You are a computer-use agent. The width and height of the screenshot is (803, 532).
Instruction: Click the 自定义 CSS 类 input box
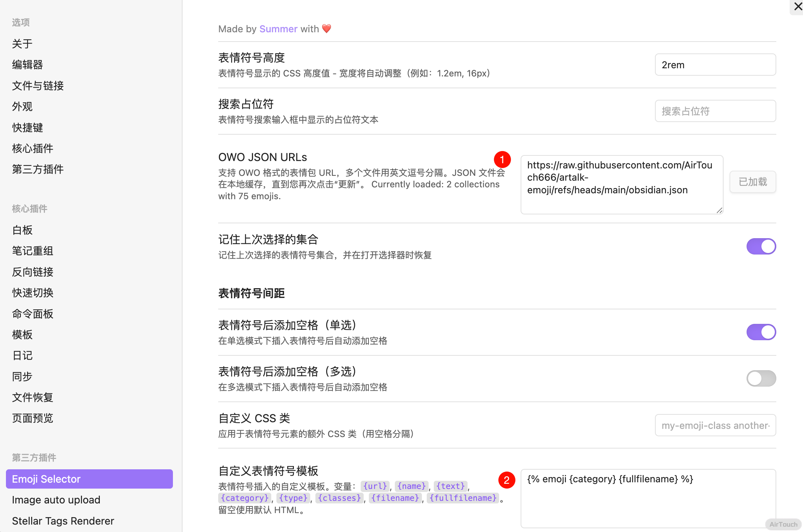pyautogui.click(x=715, y=426)
